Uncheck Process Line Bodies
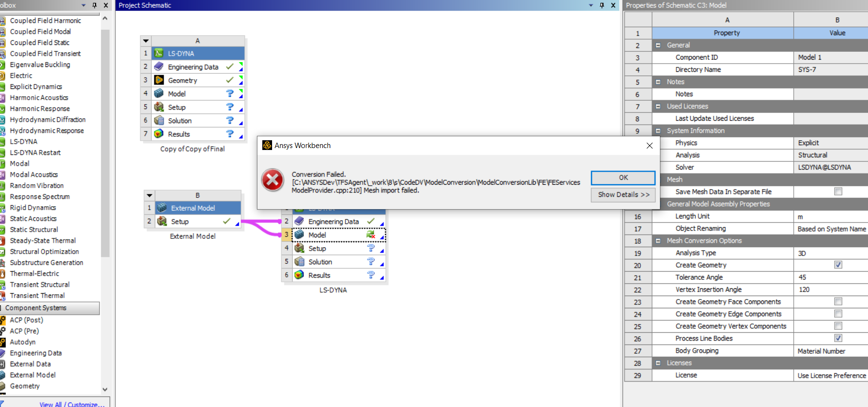868x407 pixels. [x=838, y=338]
